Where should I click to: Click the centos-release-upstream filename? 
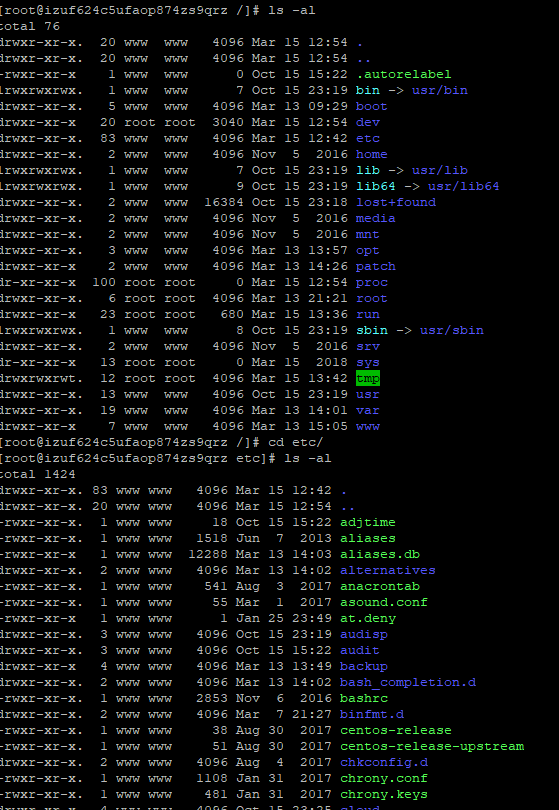(432, 746)
